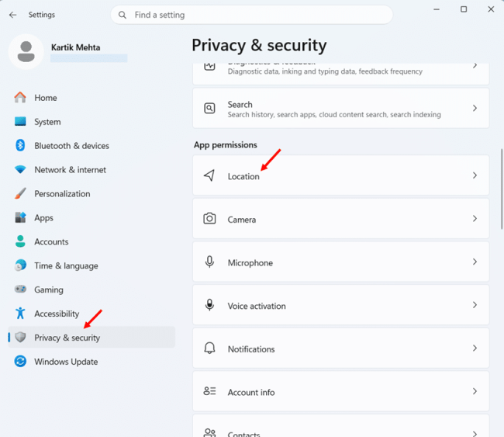Expand the Notifications row chevron
This screenshot has height=437, width=504.
[475, 349]
